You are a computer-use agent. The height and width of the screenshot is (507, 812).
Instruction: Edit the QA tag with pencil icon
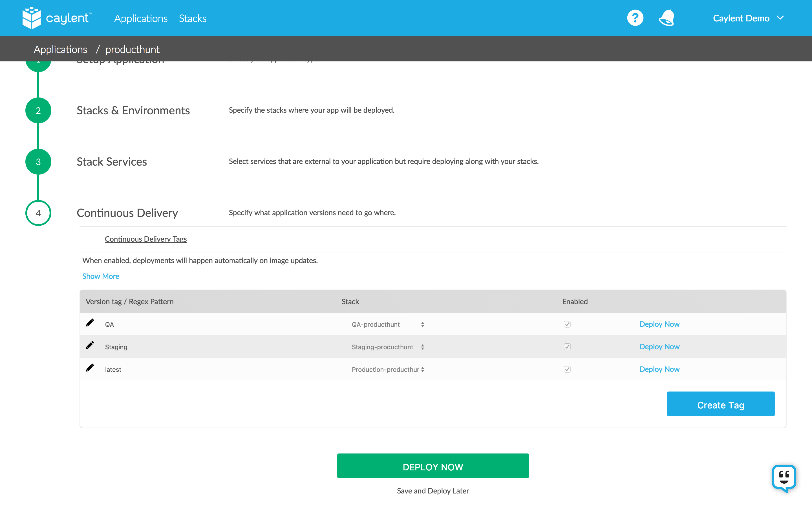[x=90, y=323]
